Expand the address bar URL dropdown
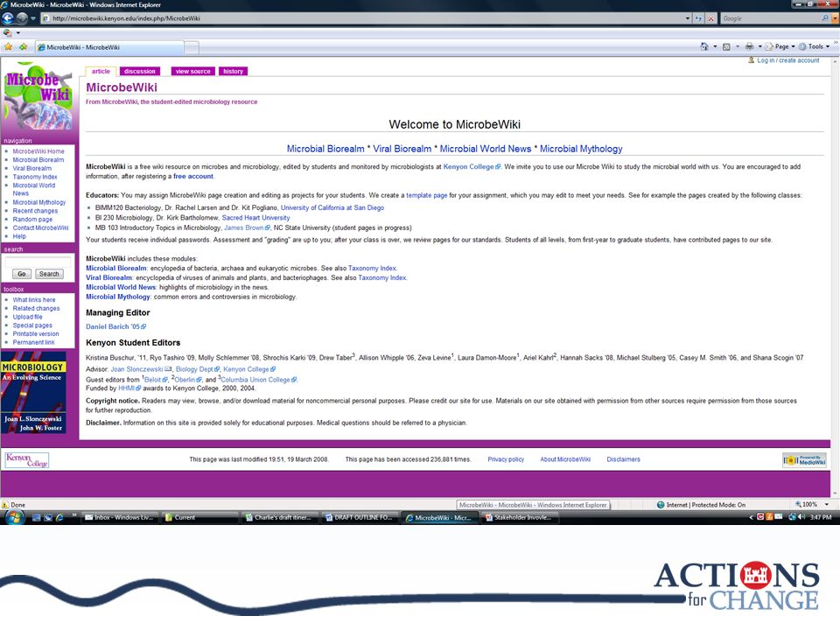Image resolution: width=840 pixels, height=630 pixels. [688, 18]
